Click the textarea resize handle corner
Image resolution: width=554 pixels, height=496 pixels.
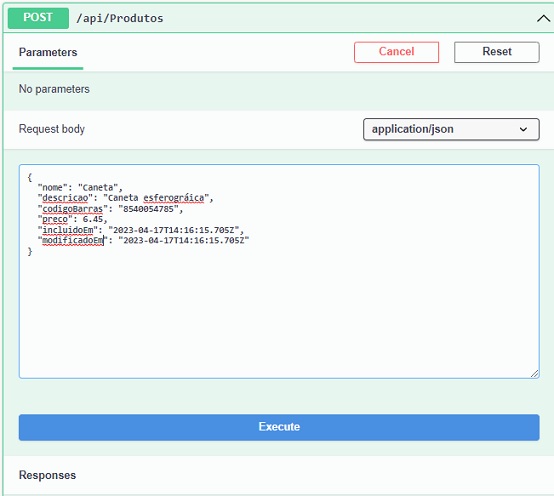coord(535,373)
